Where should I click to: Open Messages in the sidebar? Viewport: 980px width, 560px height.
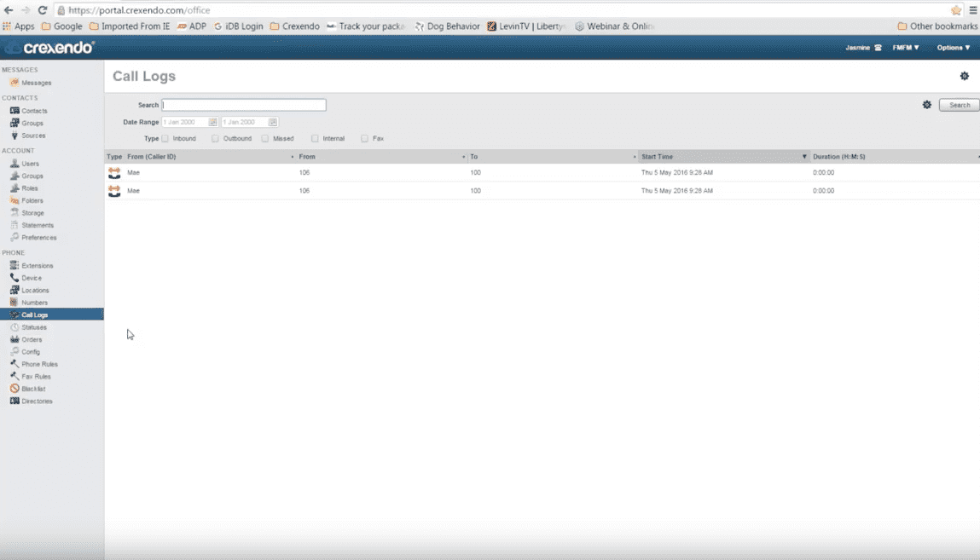pos(37,83)
